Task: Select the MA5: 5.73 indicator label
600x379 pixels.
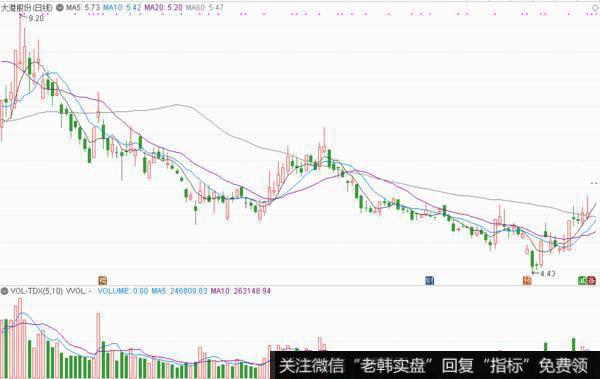Action: point(83,7)
